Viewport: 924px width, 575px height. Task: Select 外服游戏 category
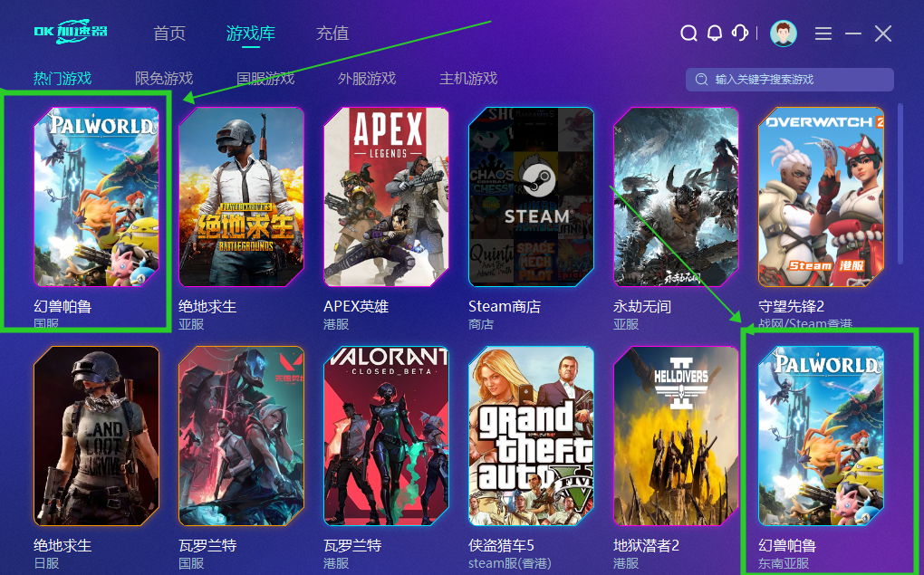coord(367,79)
